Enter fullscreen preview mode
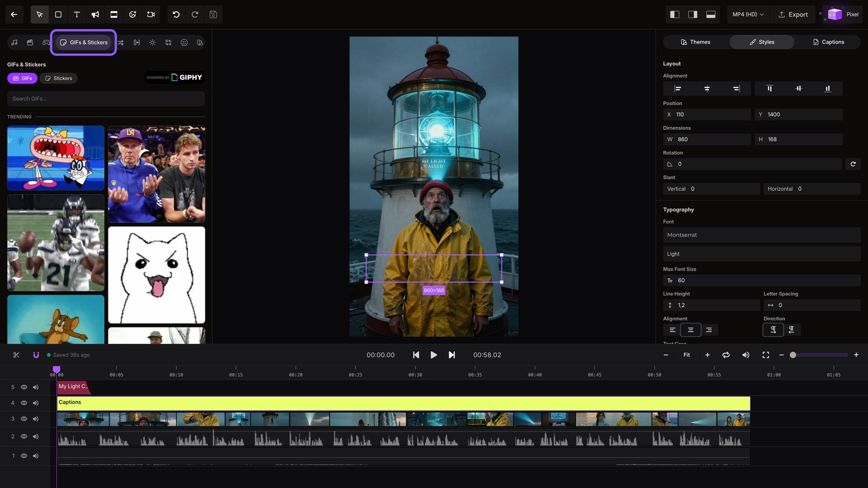Screen dimensions: 868x488 click(x=765, y=355)
